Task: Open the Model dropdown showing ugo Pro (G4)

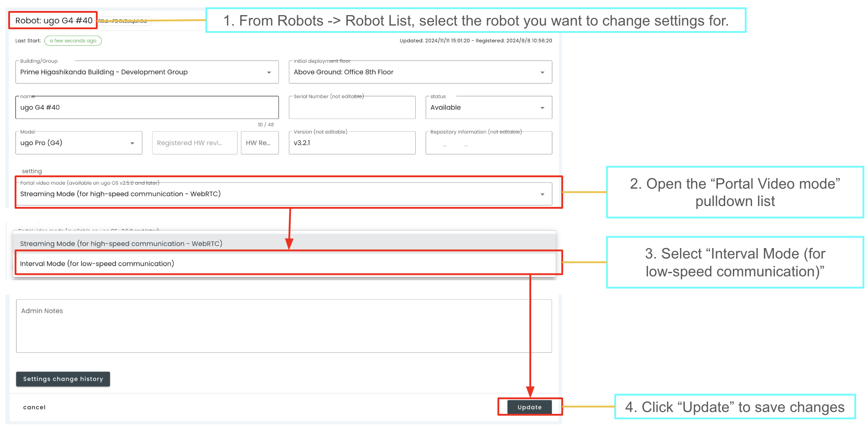Action: click(x=79, y=143)
